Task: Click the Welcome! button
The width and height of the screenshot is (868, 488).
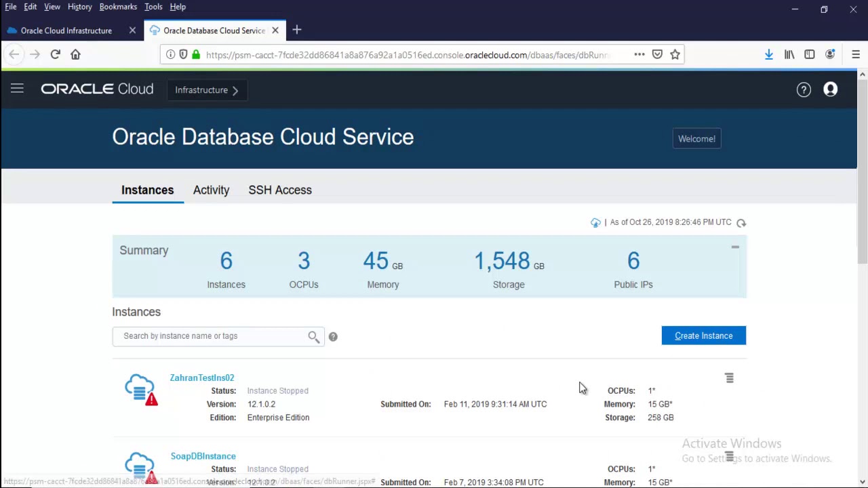Action: (x=696, y=139)
